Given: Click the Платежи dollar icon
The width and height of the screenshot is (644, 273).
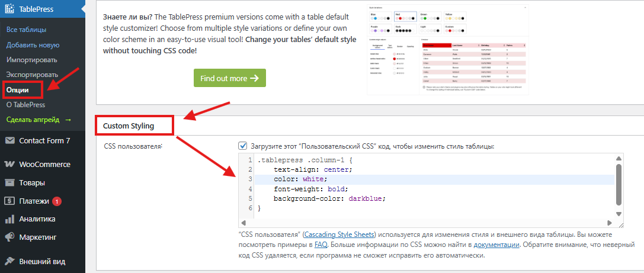Looking at the screenshot, I should [10, 201].
